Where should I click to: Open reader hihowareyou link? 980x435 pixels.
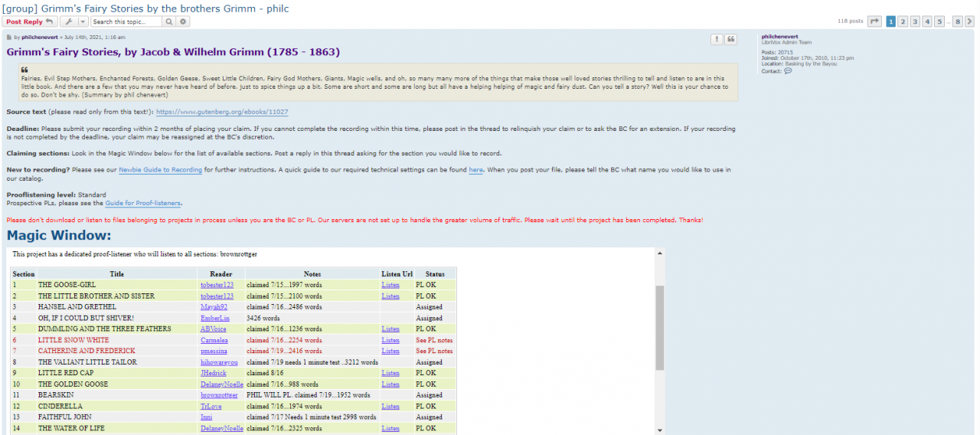click(x=219, y=362)
